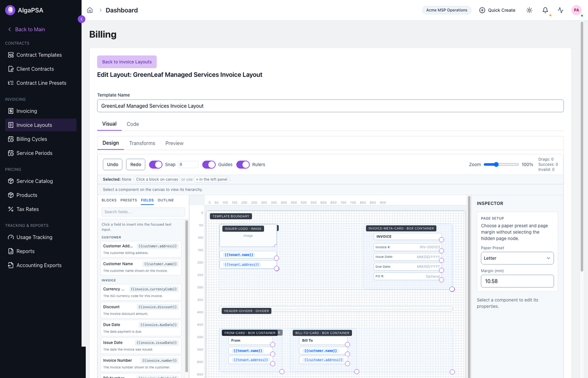Click the Back to Main arrow icon

click(9, 29)
